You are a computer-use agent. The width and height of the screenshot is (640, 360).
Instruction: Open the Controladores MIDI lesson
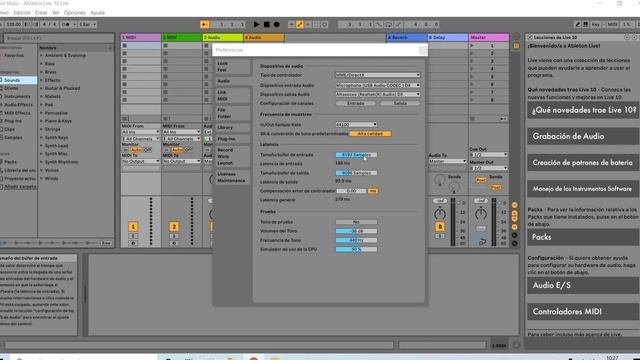click(583, 311)
